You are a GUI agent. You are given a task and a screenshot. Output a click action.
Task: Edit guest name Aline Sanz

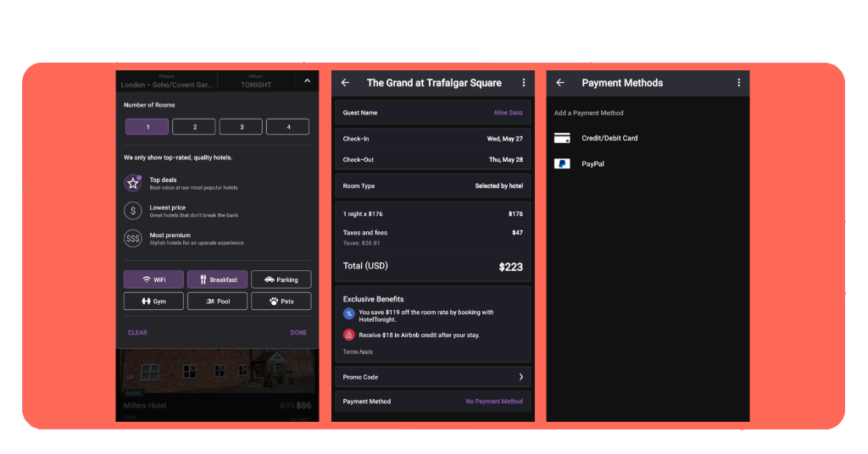click(x=508, y=113)
